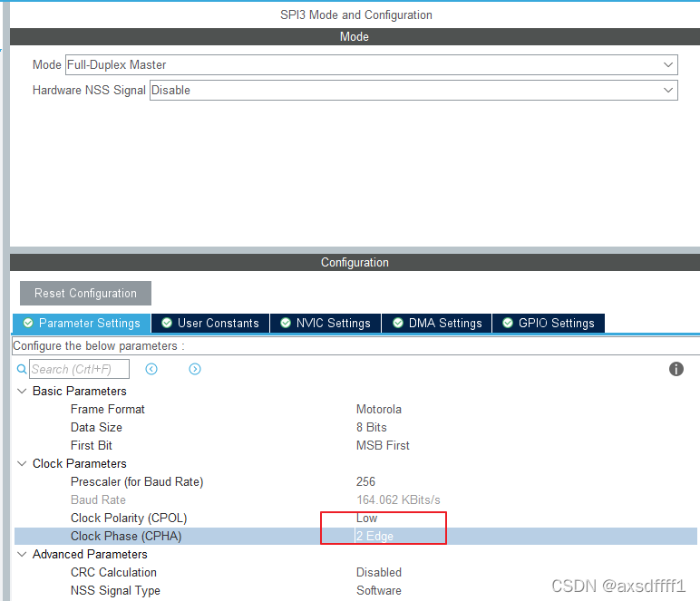Click the Software NSS Signal Type value

(379, 590)
